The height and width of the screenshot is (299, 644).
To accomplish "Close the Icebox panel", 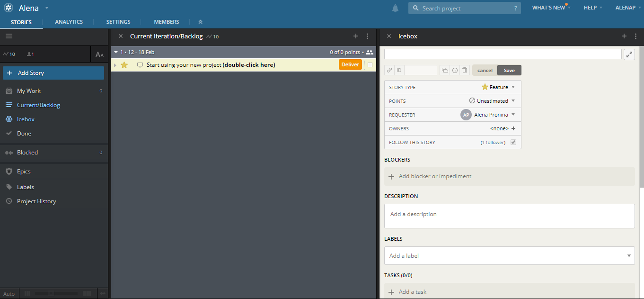I will point(389,36).
